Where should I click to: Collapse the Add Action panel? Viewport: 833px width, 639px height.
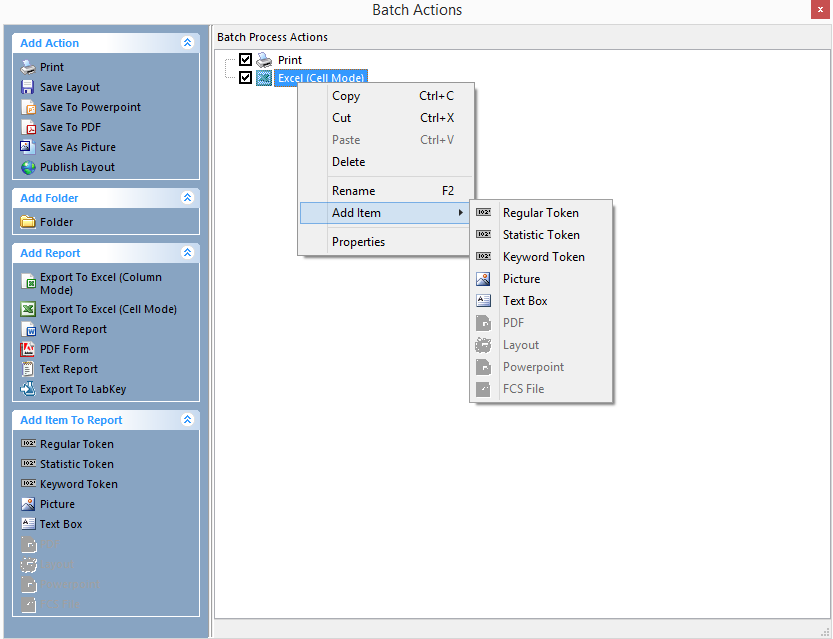[187, 43]
